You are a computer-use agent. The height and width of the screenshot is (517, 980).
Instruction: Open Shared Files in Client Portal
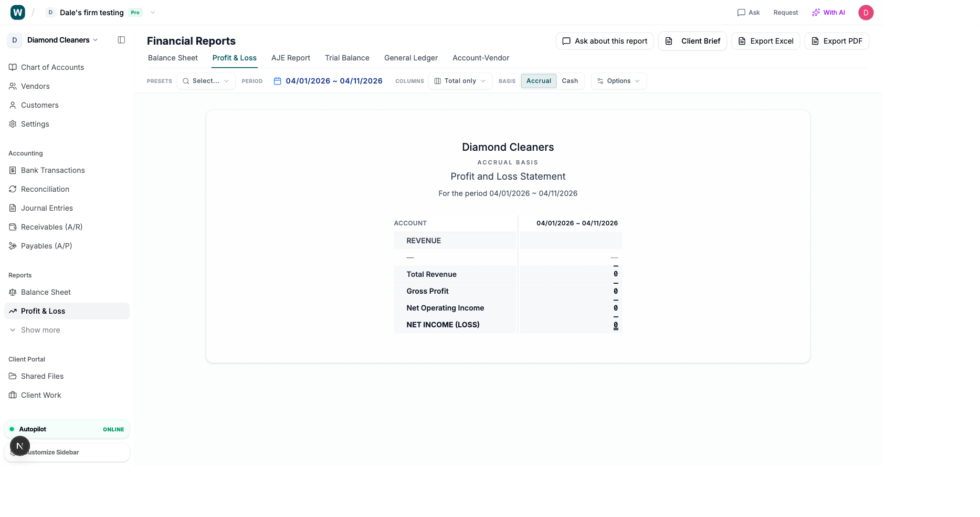click(42, 376)
